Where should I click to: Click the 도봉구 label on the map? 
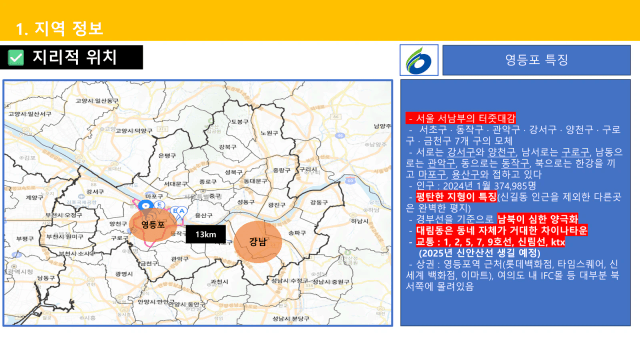(x=240, y=122)
